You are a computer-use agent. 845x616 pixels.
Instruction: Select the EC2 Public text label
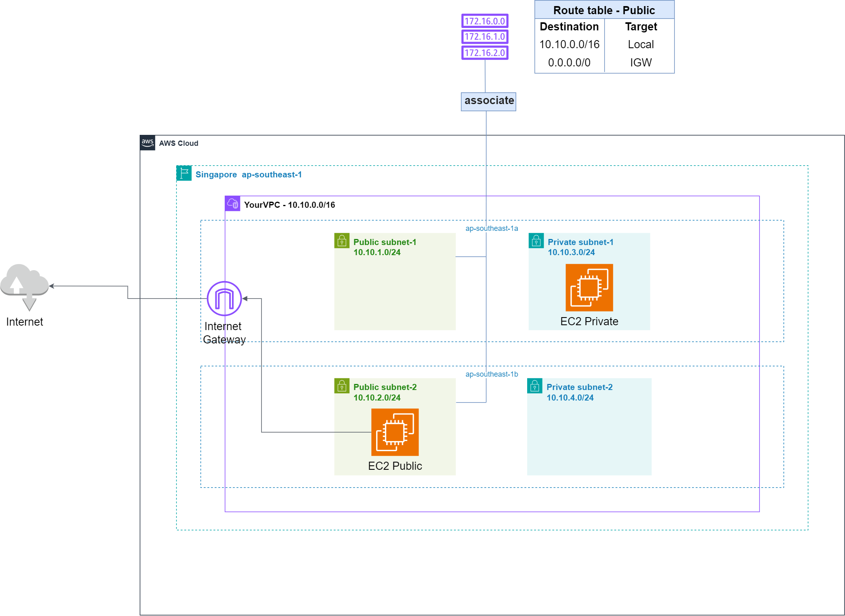(395, 466)
